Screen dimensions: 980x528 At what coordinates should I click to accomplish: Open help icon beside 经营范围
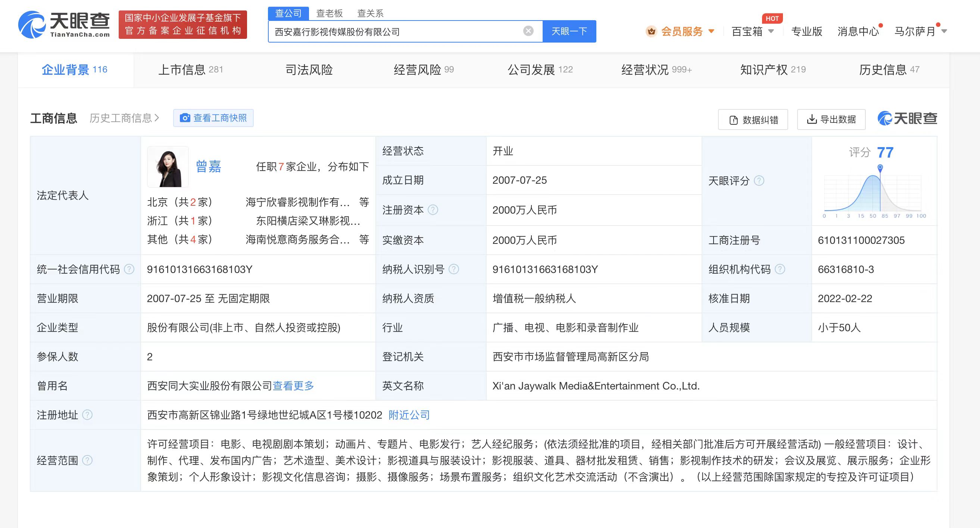pos(87,460)
